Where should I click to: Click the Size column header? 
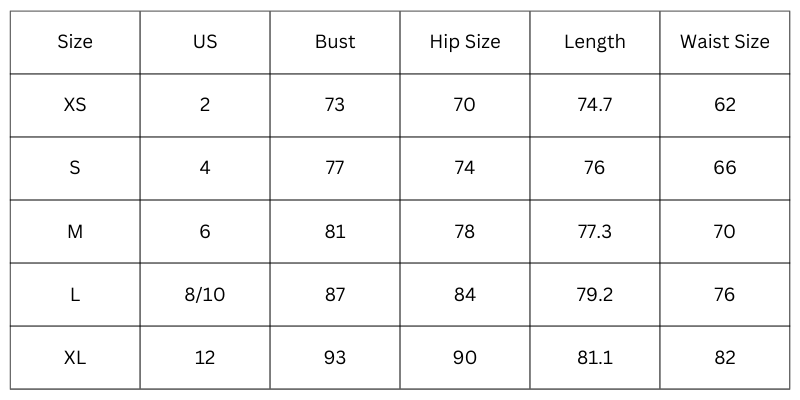pyautogui.click(x=75, y=42)
